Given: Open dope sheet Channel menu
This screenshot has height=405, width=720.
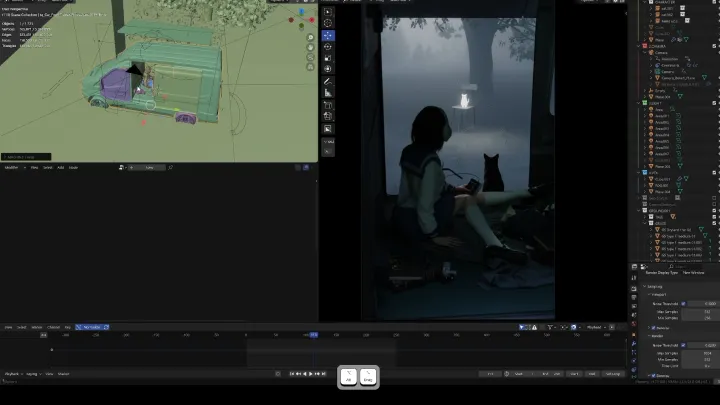Looking at the screenshot, I should (53, 327).
